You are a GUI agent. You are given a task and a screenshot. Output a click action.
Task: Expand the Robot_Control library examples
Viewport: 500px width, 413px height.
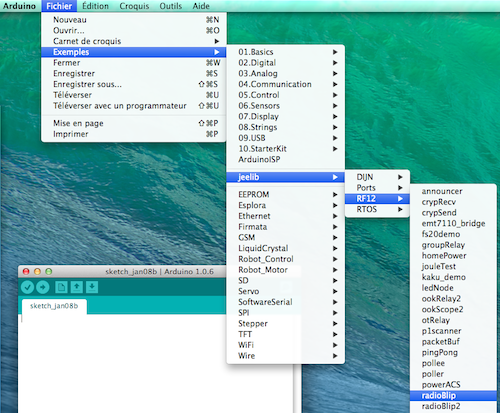pyautogui.click(x=286, y=259)
